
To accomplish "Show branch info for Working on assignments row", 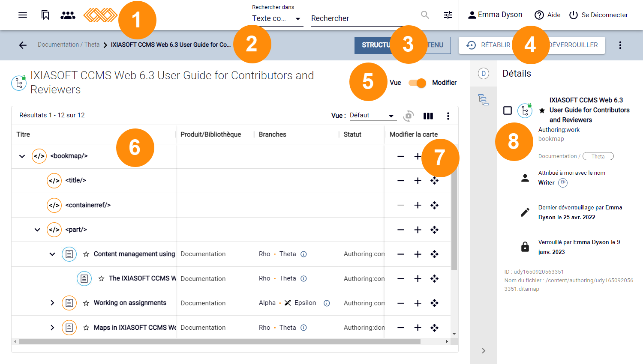I will [x=327, y=303].
